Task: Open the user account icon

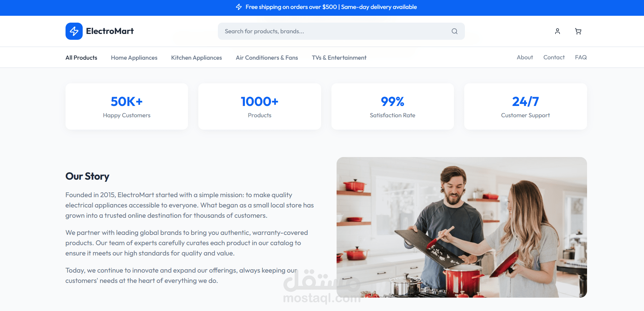Action: click(558, 31)
